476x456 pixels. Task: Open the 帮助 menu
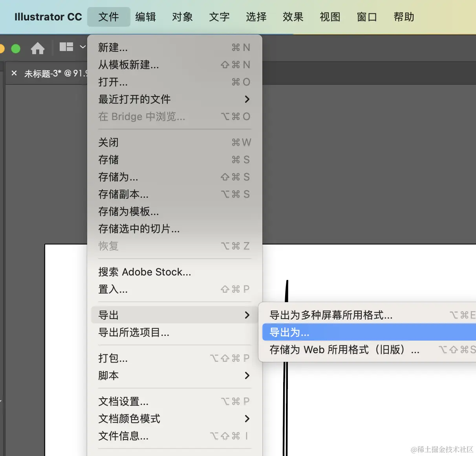[404, 17]
